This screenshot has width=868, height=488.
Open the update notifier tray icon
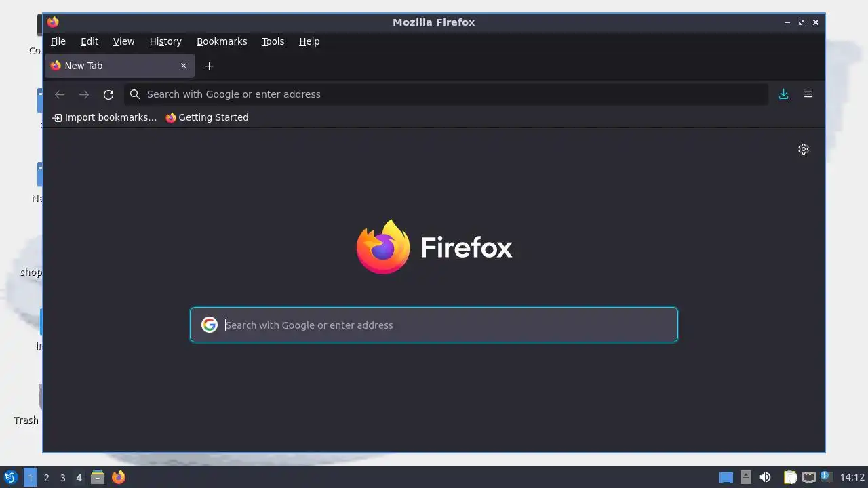(826, 476)
